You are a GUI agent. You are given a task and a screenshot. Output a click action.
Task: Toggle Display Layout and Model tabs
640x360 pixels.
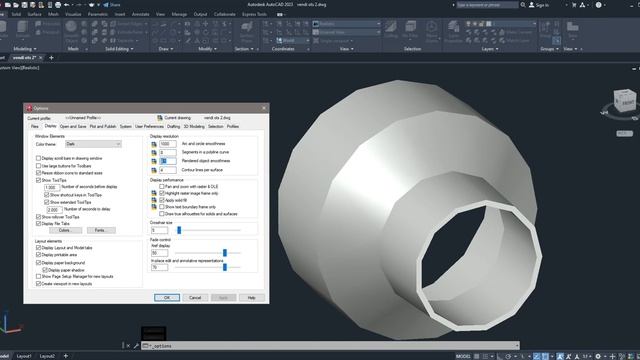click(38, 247)
